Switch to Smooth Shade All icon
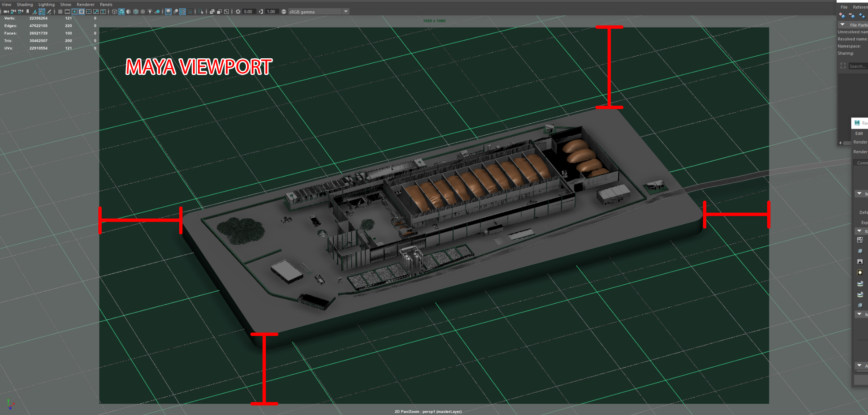The width and height of the screenshot is (868, 415). click(121, 12)
